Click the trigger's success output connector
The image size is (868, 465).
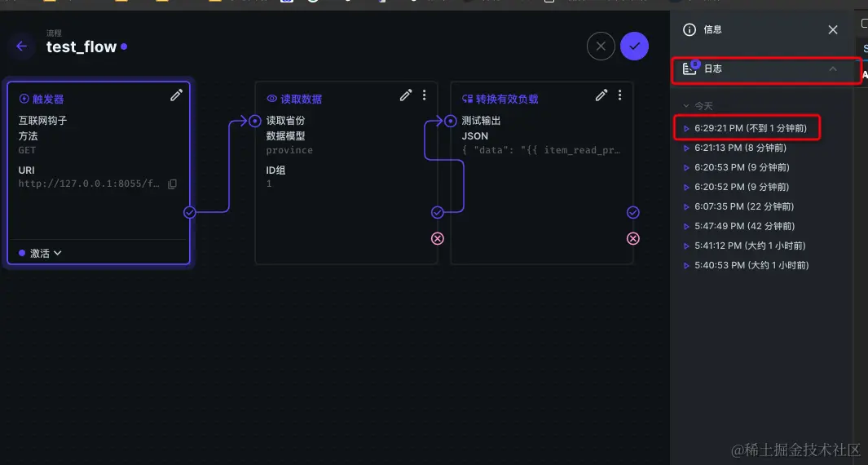point(190,212)
